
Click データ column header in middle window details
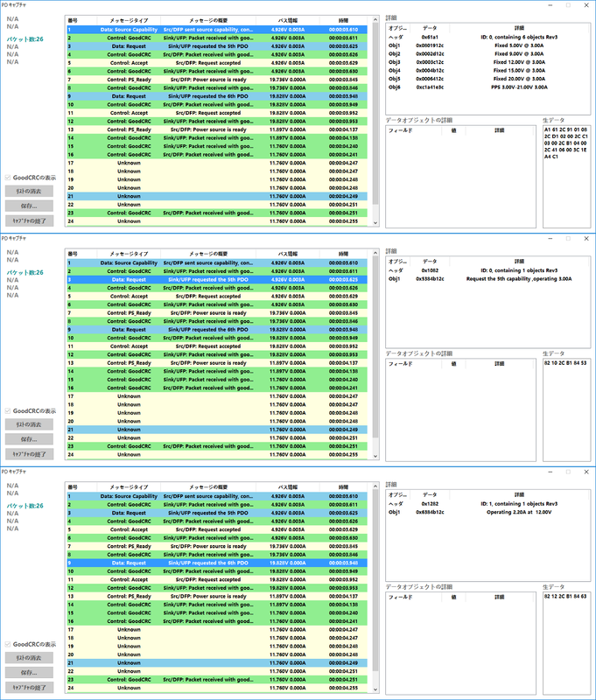430,261
